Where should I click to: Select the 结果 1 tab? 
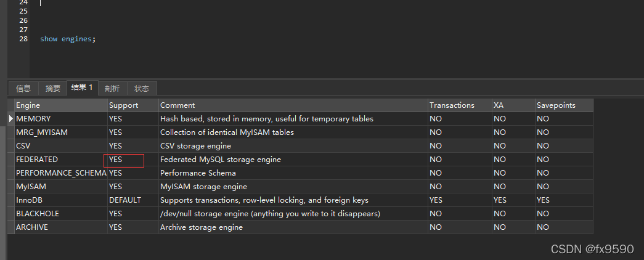pos(82,87)
